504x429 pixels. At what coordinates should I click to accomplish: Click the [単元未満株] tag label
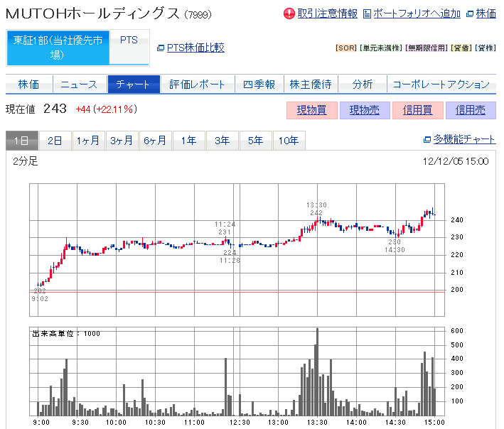pyautogui.click(x=381, y=48)
